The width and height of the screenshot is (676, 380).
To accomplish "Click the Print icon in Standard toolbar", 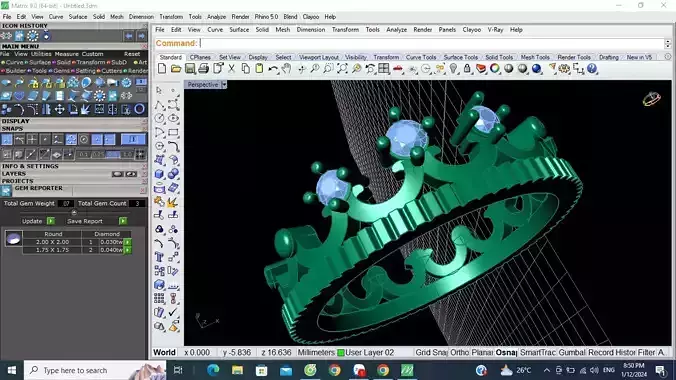I will click(x=203, y=69).
